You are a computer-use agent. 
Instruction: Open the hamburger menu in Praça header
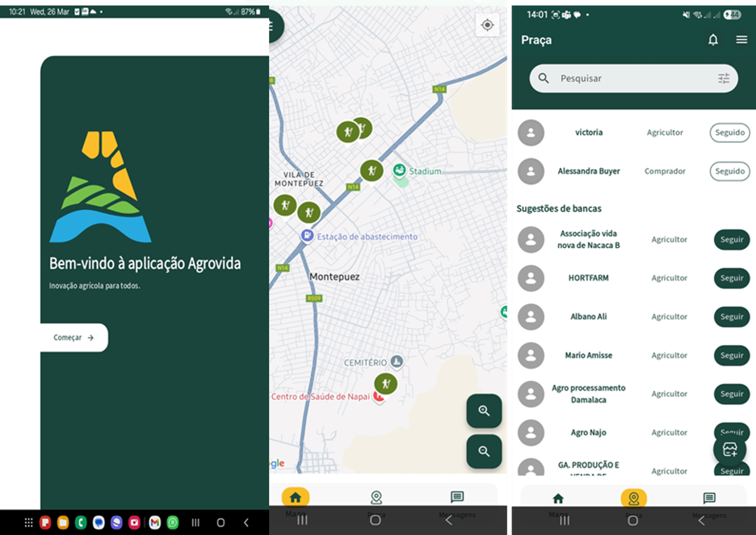point(741,40)
